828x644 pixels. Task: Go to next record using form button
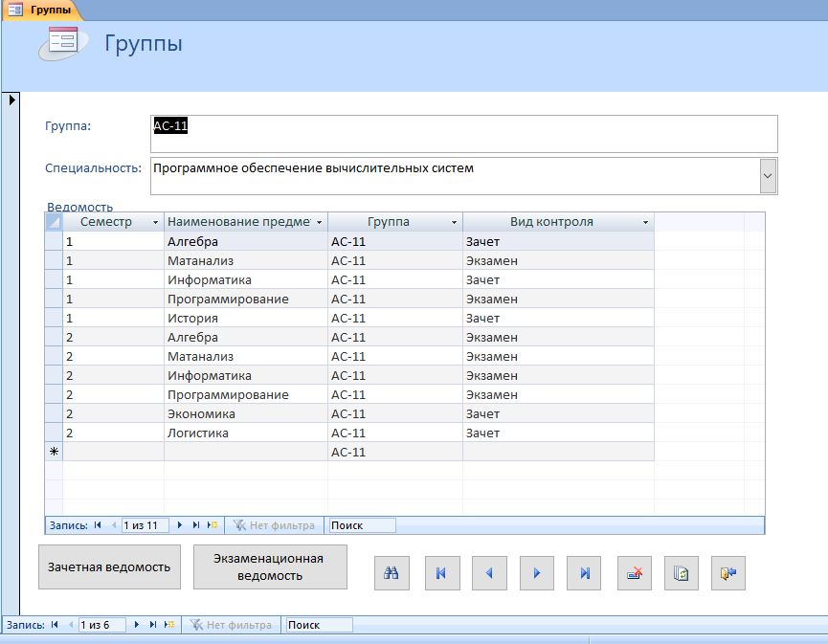point(536,573)
